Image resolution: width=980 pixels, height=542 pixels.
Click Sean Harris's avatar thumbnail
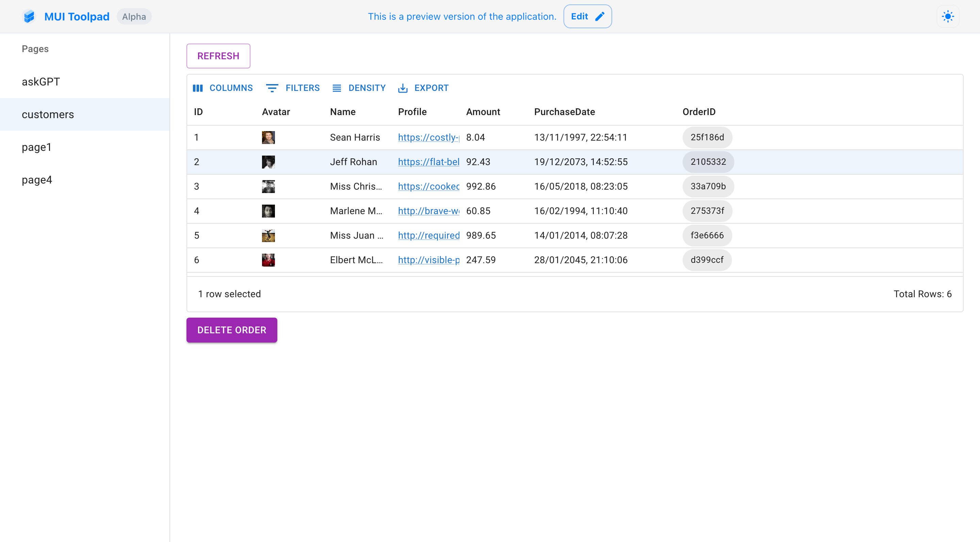(268, 138)
